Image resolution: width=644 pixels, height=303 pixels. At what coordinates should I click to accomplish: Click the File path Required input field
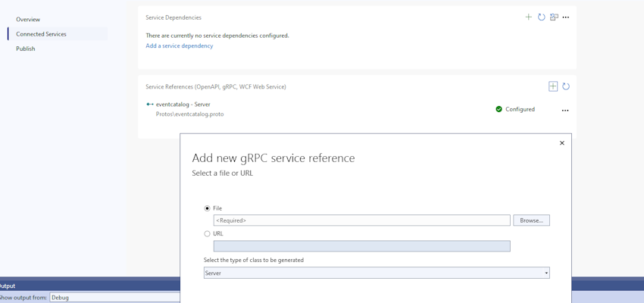[362, 220]
